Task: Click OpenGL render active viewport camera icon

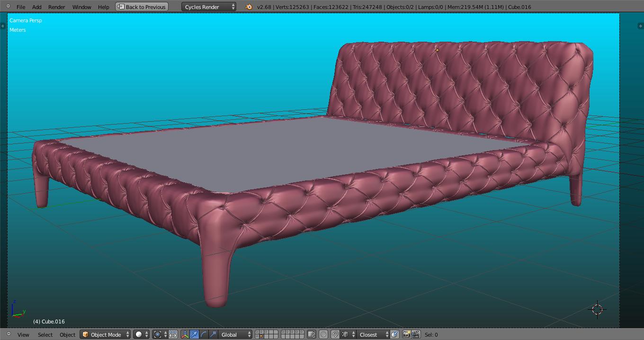Action: tap(406, 334)
